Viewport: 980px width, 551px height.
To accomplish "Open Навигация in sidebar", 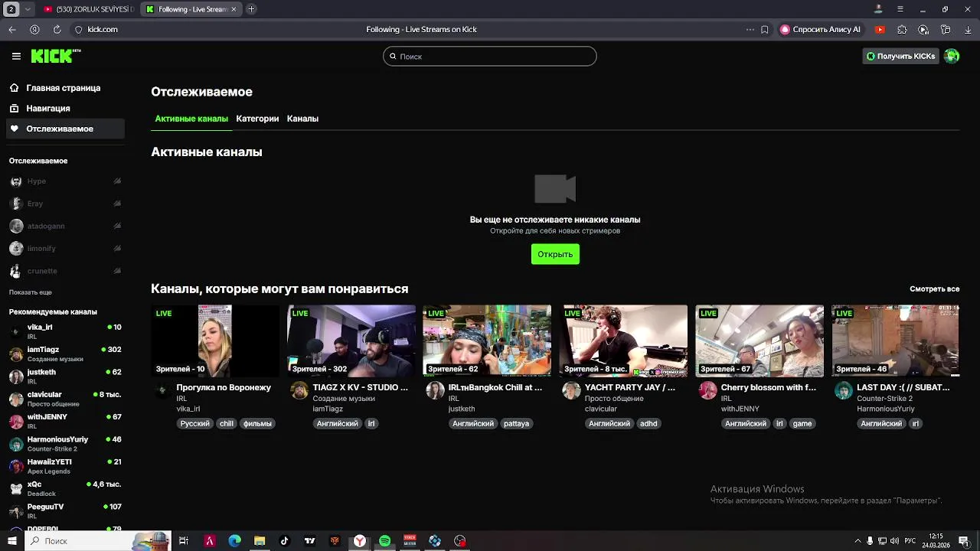I will click(65, 109).
